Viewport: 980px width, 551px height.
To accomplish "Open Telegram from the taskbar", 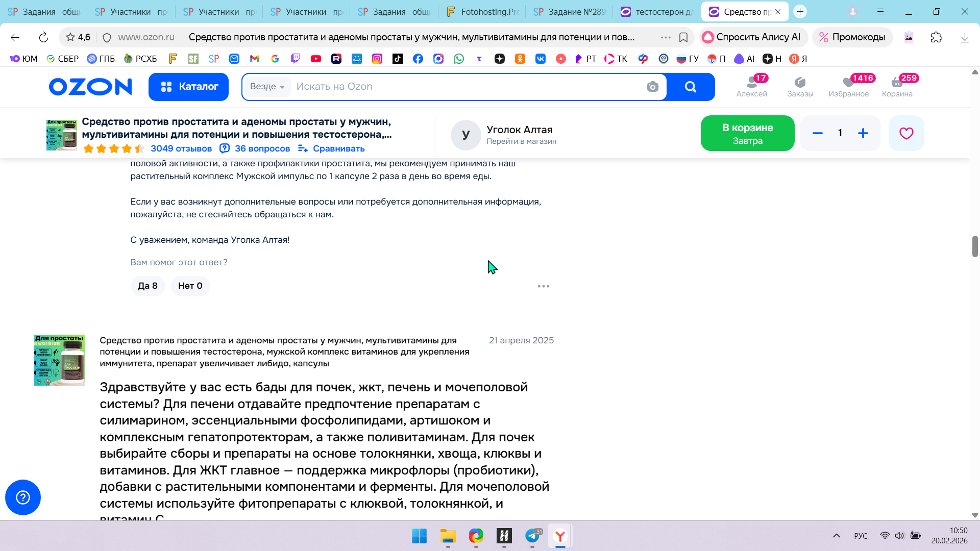I will tap(532, 536).
